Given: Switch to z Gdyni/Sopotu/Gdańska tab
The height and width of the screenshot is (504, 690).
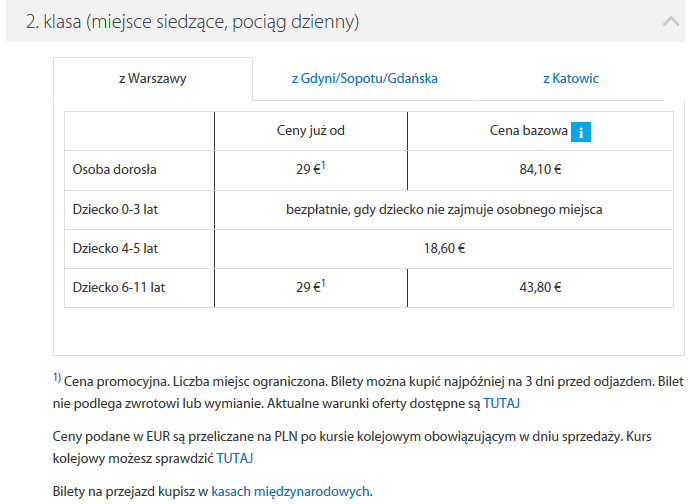Looking at the screenshot, I should 364,79.
